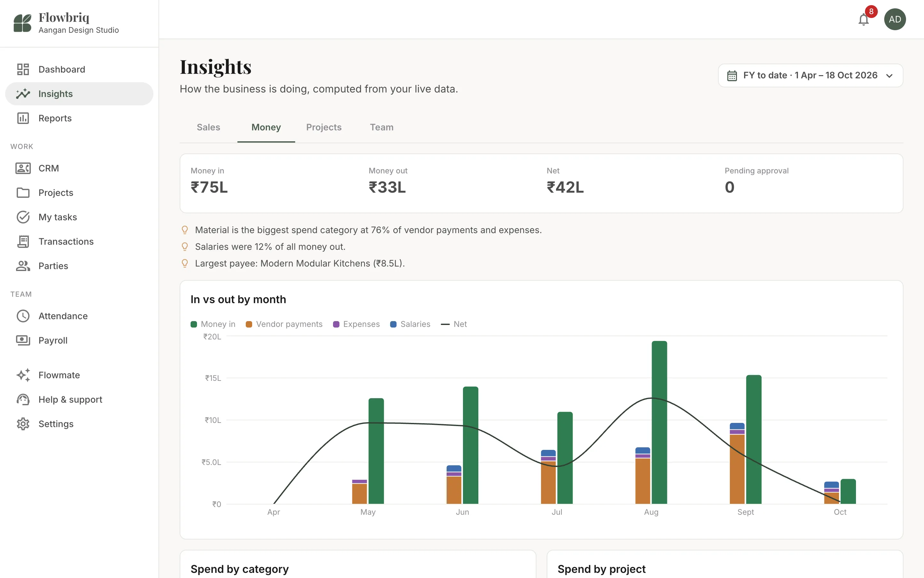Click the Largest payee insight line
This screenshot has height=578, width=924.
point(300,263)
